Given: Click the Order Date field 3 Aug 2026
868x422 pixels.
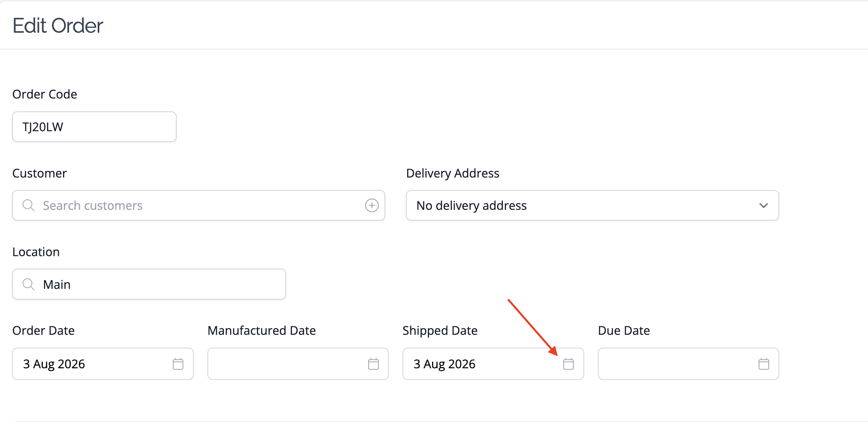Looking at the screenshot, I should 103,364.
